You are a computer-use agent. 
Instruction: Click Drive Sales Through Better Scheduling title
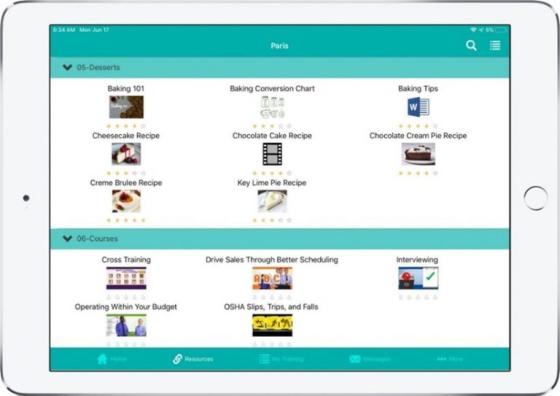pos(272,260)
